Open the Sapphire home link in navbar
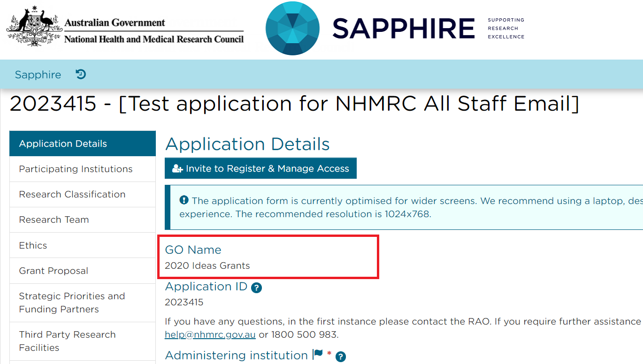The height and width of the screenshot is (364, 643). 38,75
